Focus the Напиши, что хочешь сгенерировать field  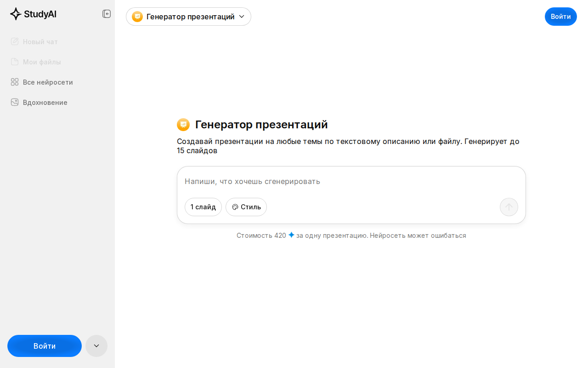tap(351, 181)
